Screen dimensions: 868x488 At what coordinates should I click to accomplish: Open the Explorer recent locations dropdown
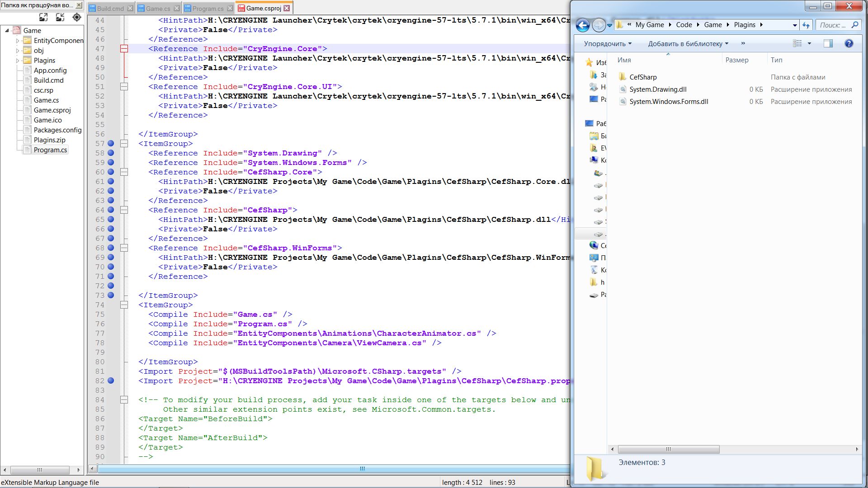[x=609, y=25]
